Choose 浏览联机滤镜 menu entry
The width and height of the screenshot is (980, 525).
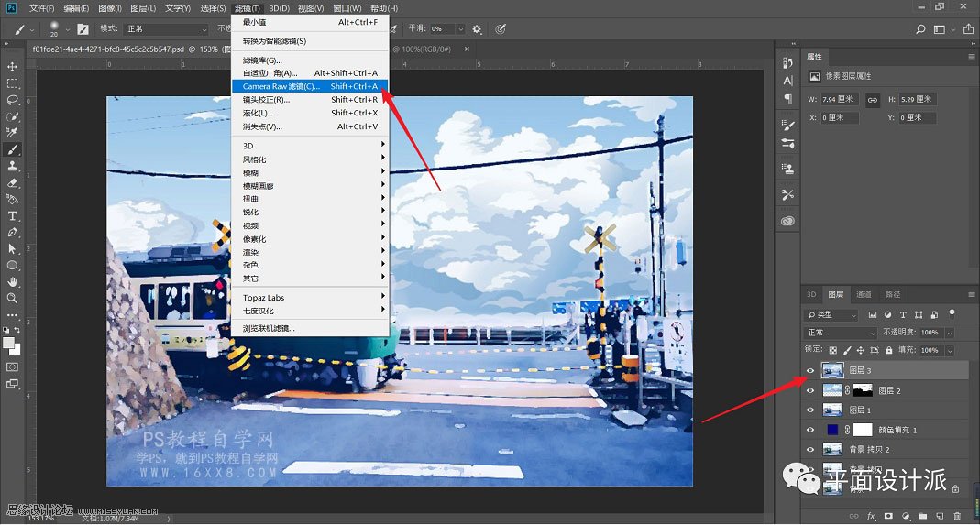pyautogui.click(x=311, y=328)
